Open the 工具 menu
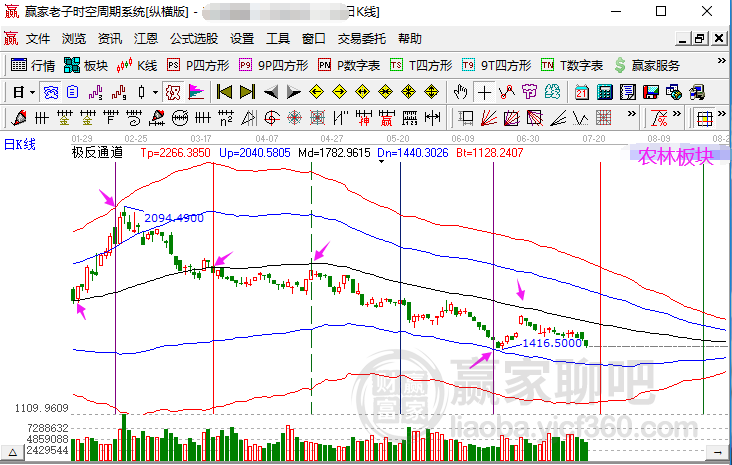This screenshot has width=732, height=465. tap(278, 39)
